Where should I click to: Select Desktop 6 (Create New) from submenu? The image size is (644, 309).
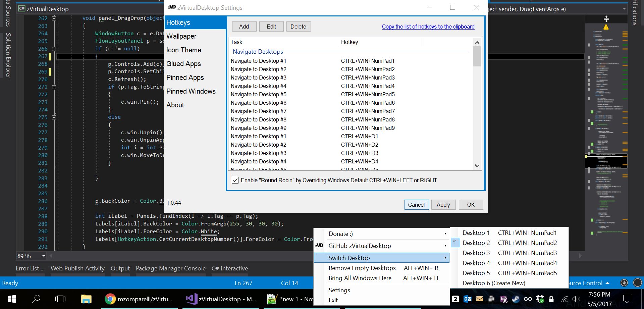[493, 283]
